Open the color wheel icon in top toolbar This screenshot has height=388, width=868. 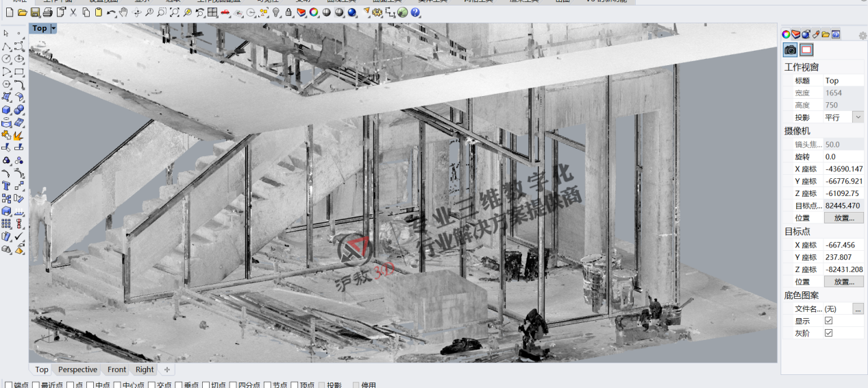coord(313,12)
